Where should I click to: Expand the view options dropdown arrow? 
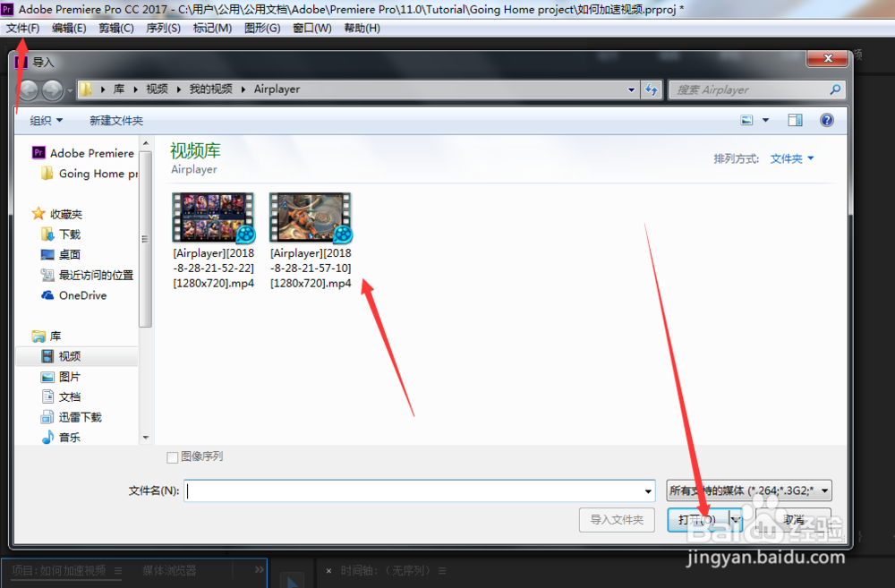[x=765, y=120]
